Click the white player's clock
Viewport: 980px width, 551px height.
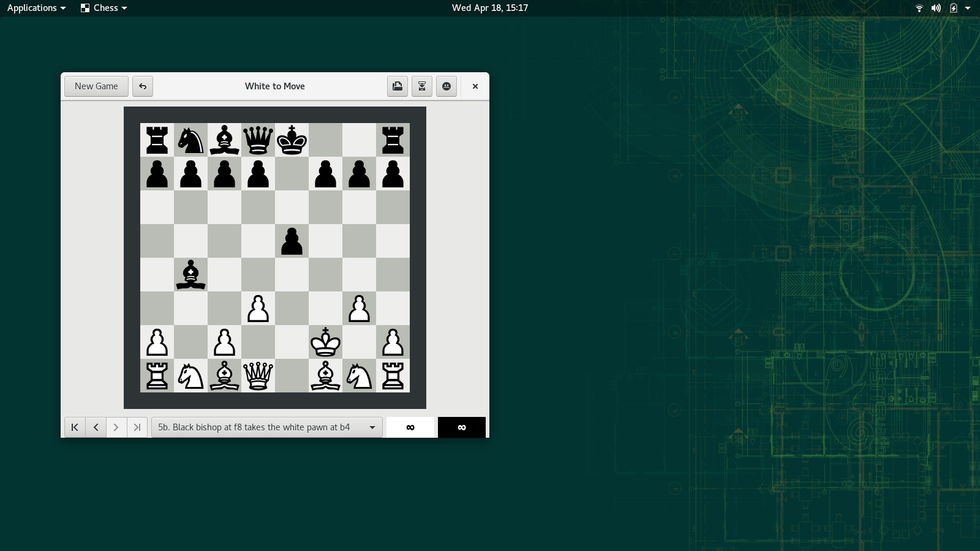[x=410, y=427]
